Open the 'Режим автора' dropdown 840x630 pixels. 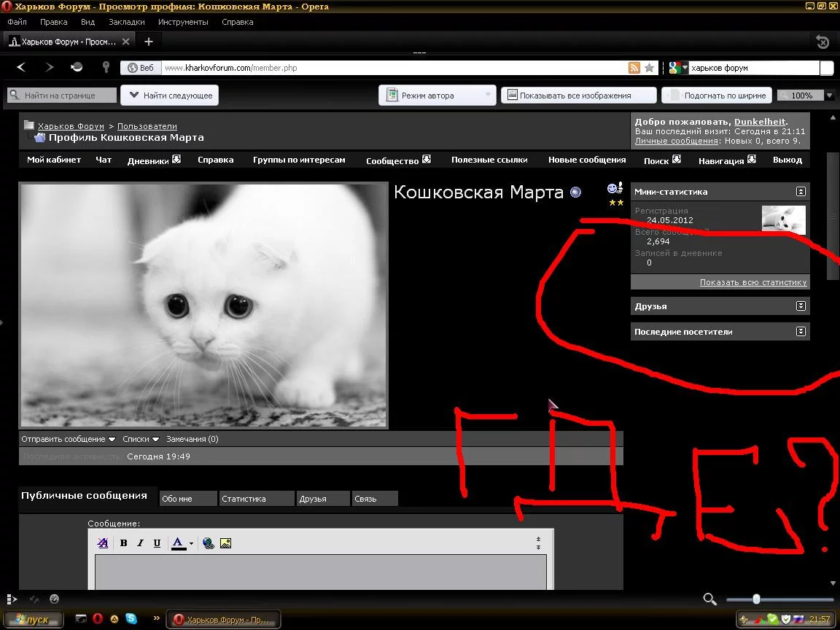point(488,96)
